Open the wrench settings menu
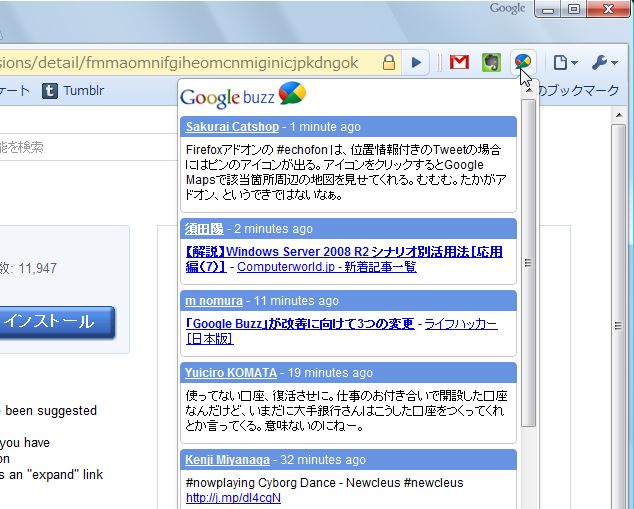The width and height of the screenshot is (634, 509). [x=604, y=63]
